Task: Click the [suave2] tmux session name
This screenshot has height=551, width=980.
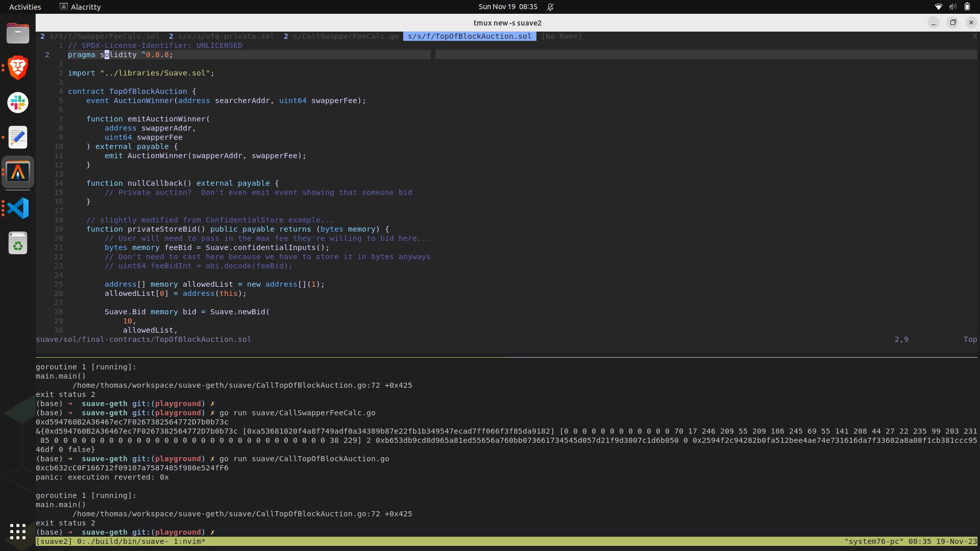Action: pyautogui.click(x=54, y=541)
